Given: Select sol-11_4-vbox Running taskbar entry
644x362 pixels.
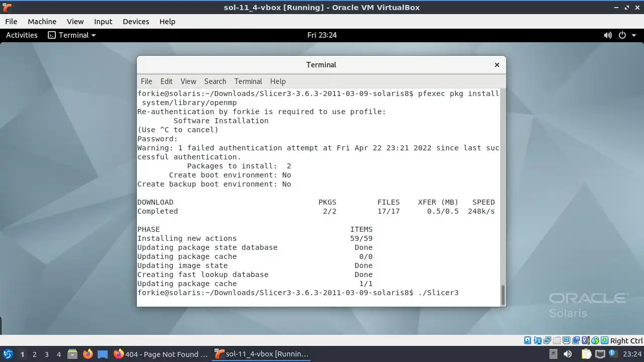Looking at the screenshot, I should point(262,354).
